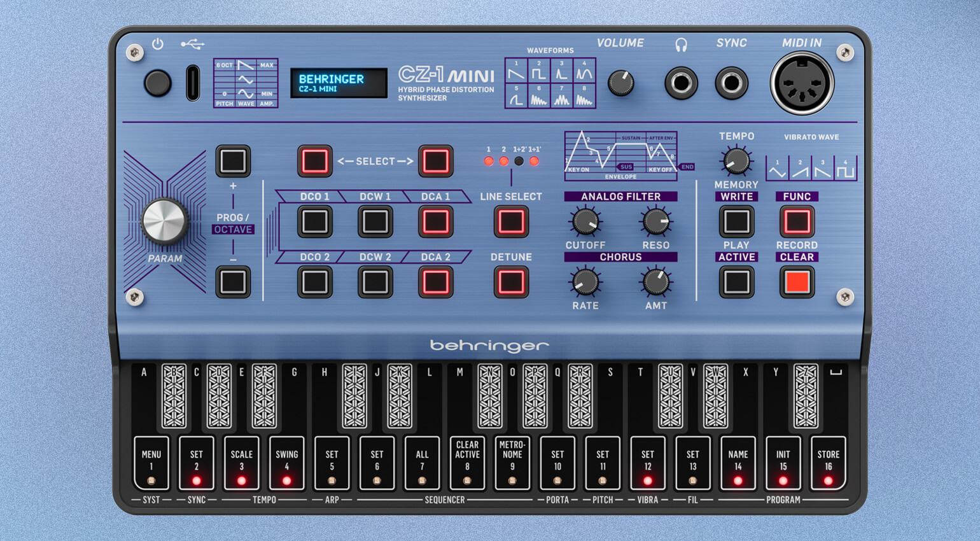Click the MIDI IN DIN connector
This screenshot has width=980, height=541.
pyautogui.click(x=801, y=83)
